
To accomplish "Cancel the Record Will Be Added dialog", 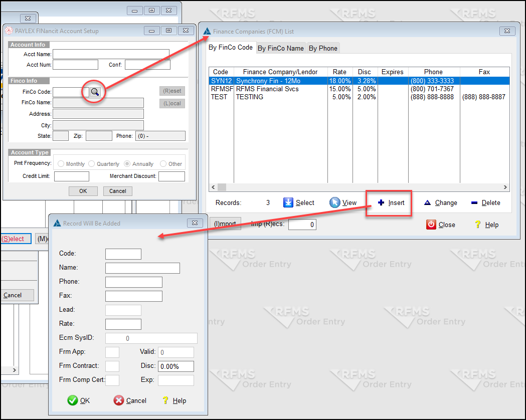I will coord(119,400).
